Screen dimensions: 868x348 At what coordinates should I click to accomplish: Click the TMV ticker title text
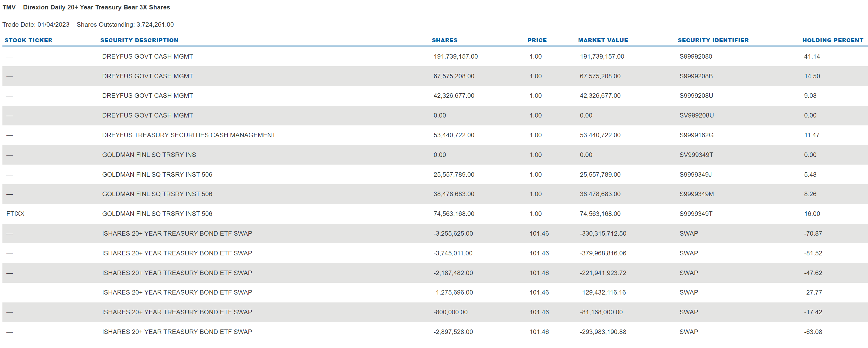coord(9,7)
